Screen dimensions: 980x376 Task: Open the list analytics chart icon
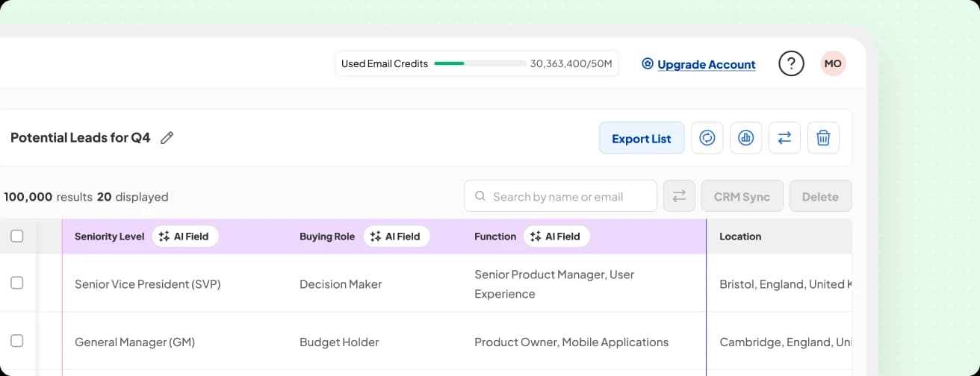pyautogui.click(x=745, y=138)
